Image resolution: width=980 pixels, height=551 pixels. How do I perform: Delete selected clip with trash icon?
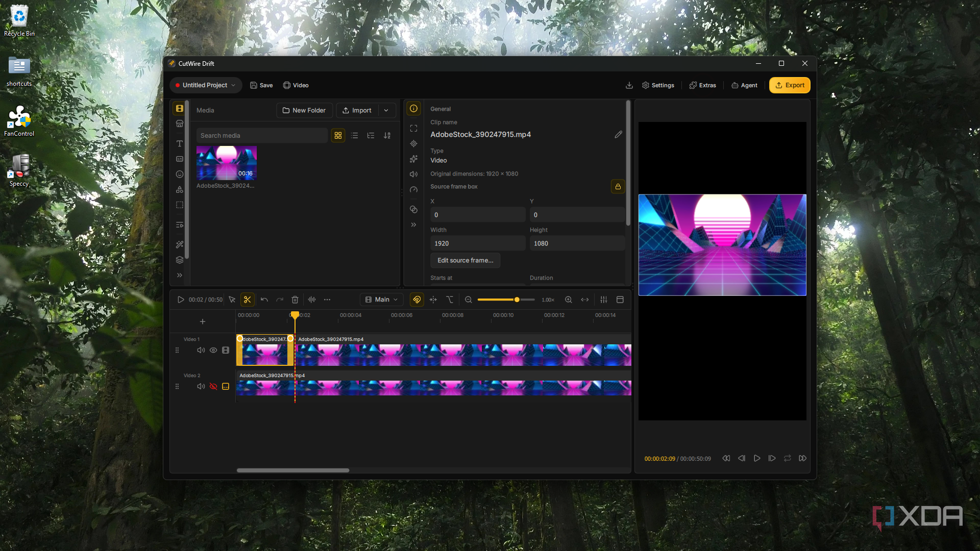point(295,299)
